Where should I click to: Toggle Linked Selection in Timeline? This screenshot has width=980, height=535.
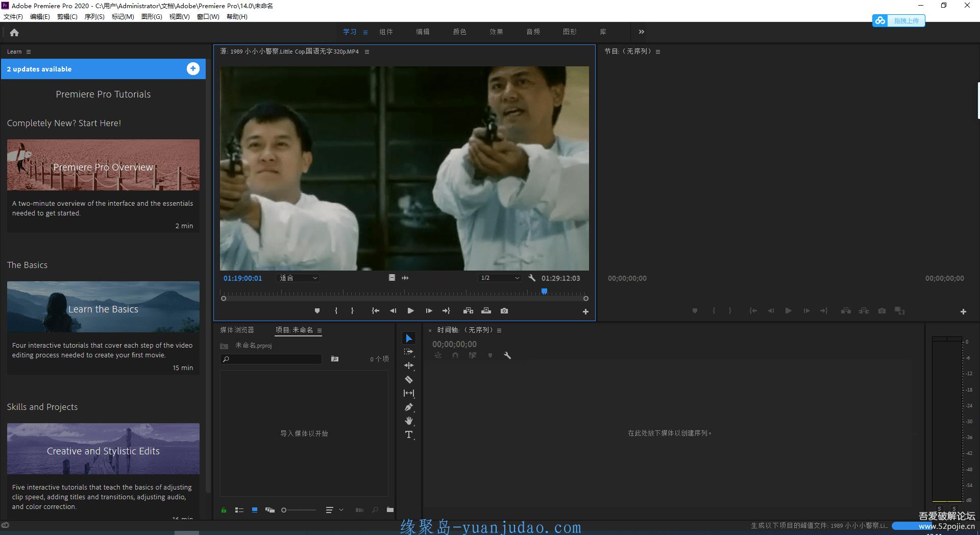tap(473, 355)
